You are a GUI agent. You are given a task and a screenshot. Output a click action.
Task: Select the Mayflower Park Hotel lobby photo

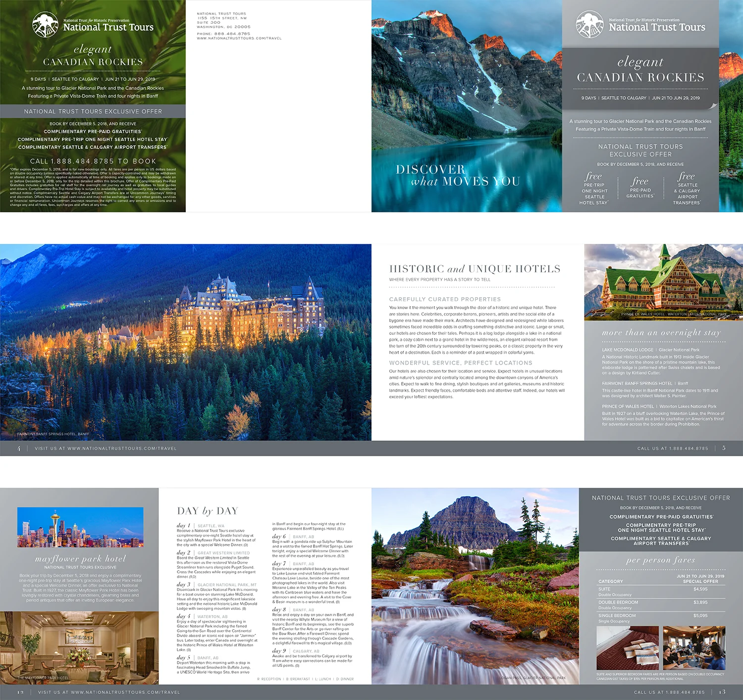point(79,648)
